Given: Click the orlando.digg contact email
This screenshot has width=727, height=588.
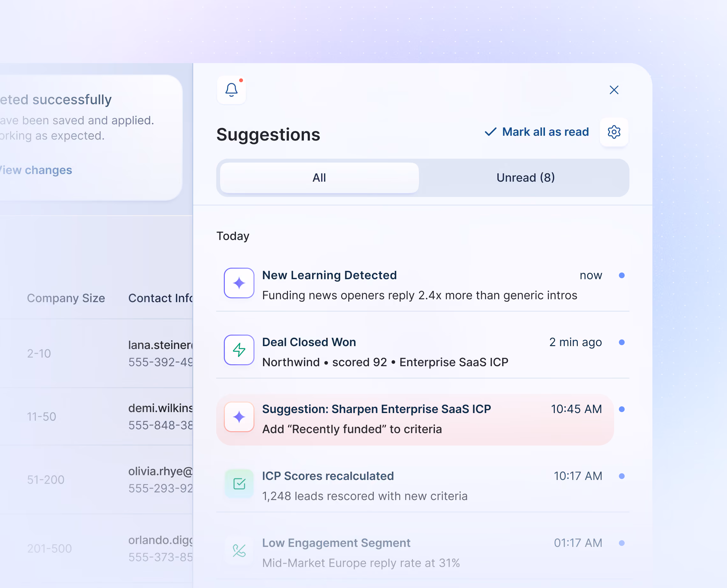Looking at the screenshot, I should [x=161, y=540].
